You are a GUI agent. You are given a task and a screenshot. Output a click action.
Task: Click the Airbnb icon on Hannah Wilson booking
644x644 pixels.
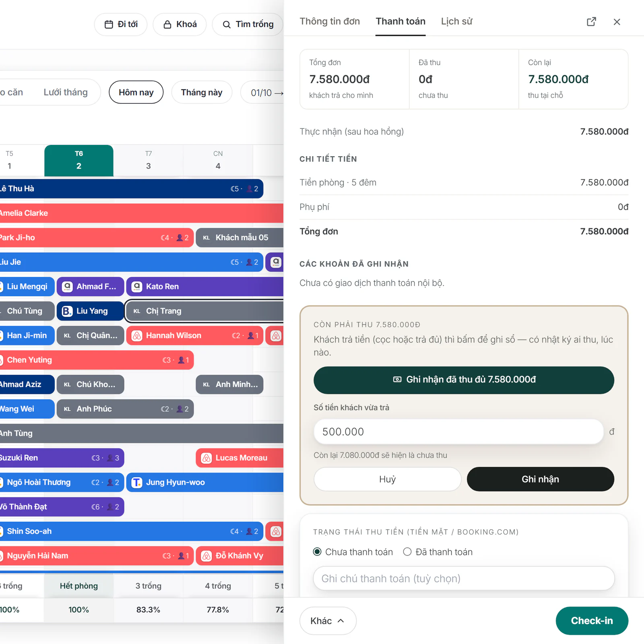(137, 336)
